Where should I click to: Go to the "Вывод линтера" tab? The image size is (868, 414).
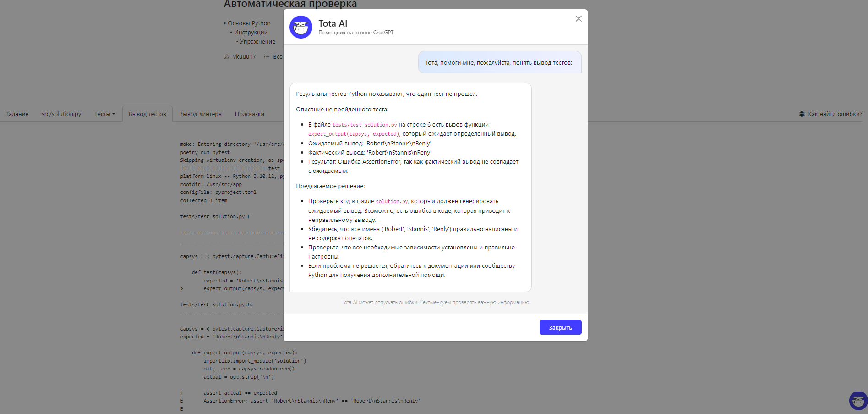pos(200,114)
